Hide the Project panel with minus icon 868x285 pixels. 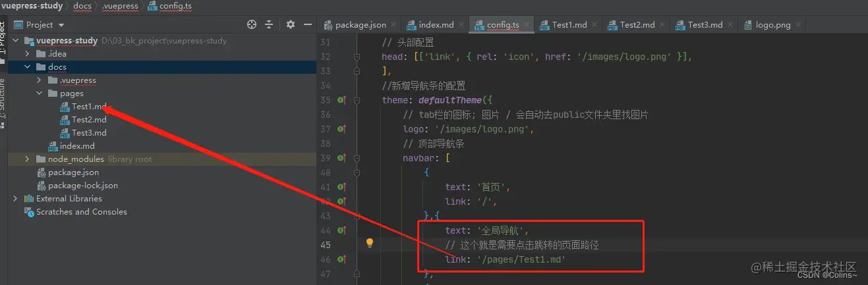(x=307, y=24)
